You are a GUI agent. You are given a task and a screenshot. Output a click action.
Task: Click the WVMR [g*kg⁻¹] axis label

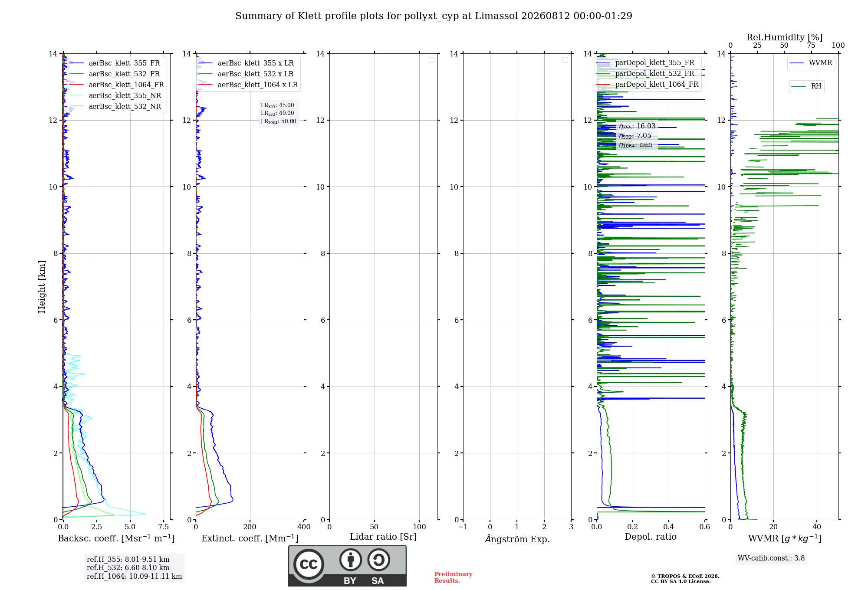coord(785,539)
